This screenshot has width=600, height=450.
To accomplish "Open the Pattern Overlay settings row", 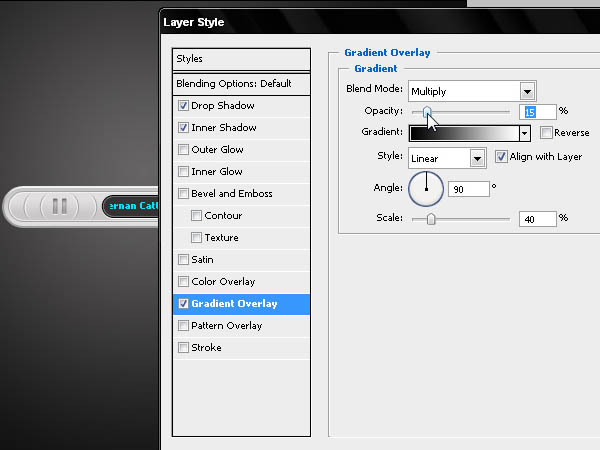I will point(241,326).
